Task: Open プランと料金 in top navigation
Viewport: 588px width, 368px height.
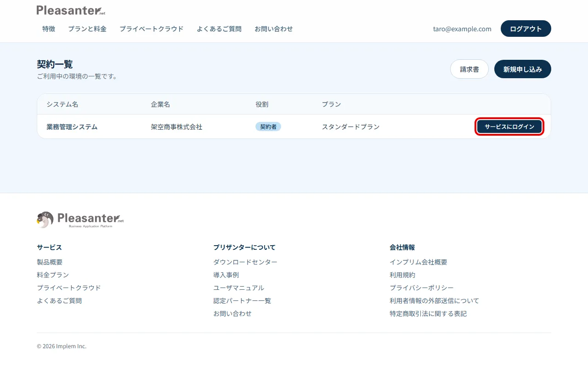Action: pyautogui.click(x=87, y=29)
